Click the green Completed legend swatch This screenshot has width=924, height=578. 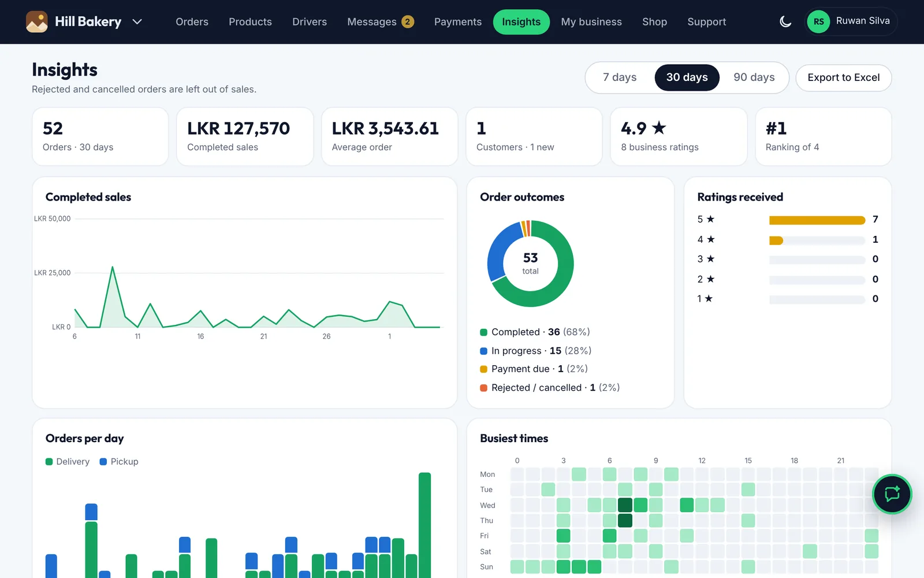tap(484, 332)
